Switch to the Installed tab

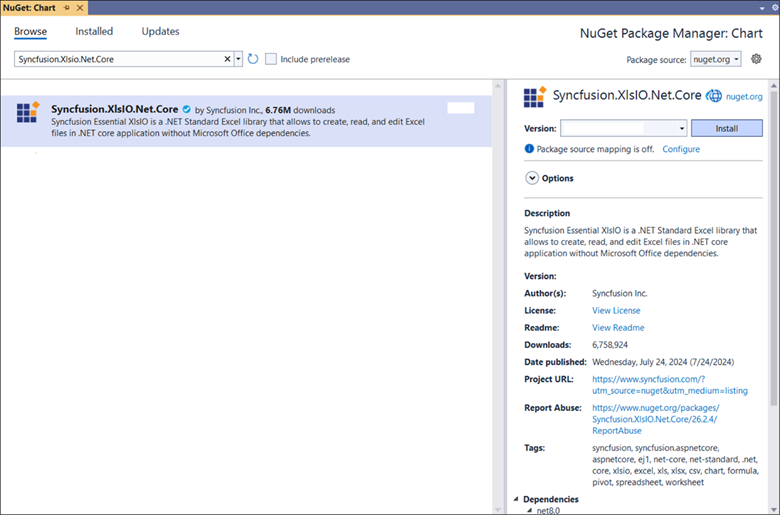click(x=94, y=32)
